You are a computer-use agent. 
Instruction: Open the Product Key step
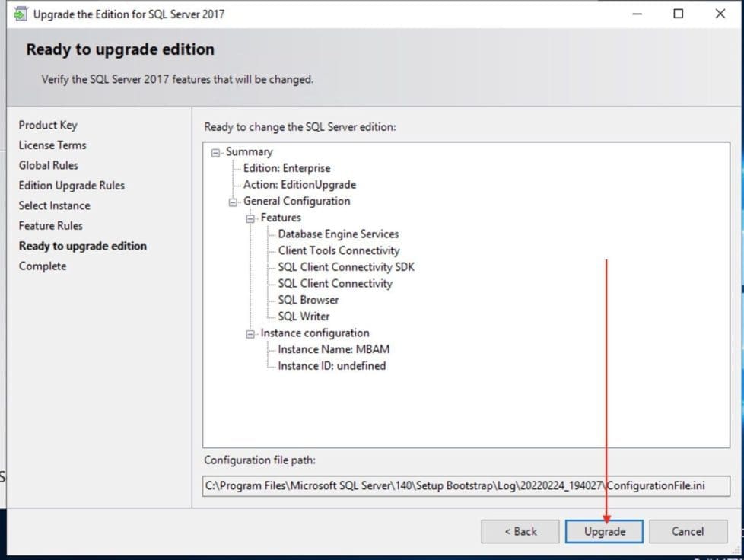coord(48,125)
